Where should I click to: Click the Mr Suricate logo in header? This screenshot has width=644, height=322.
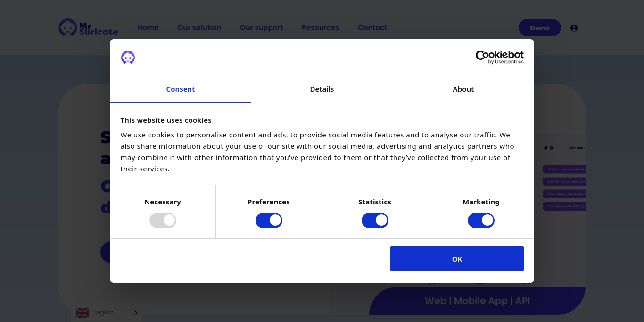[88, 27]
